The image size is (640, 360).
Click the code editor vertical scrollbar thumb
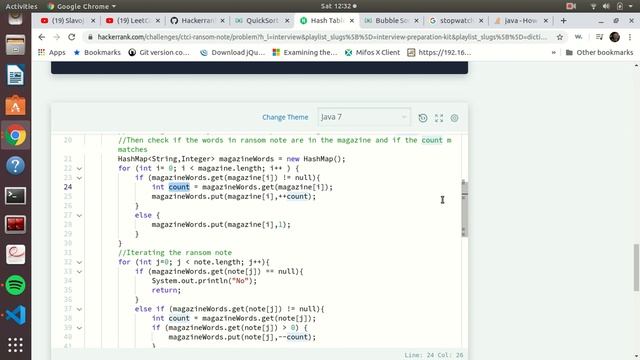pos(464,208)
